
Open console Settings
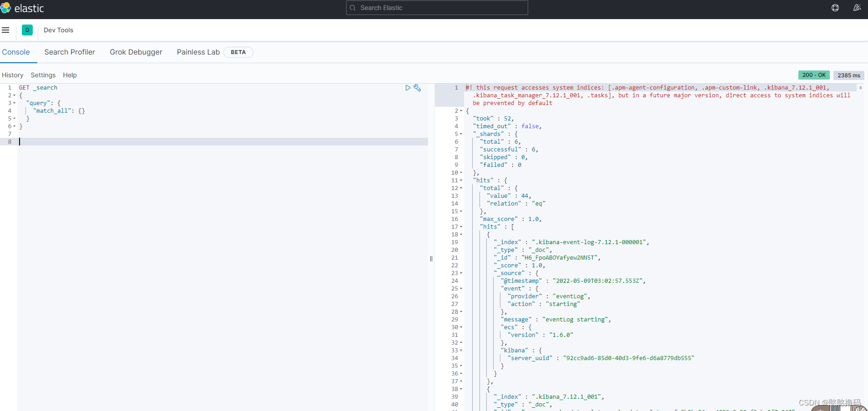(x=43, y=75)
